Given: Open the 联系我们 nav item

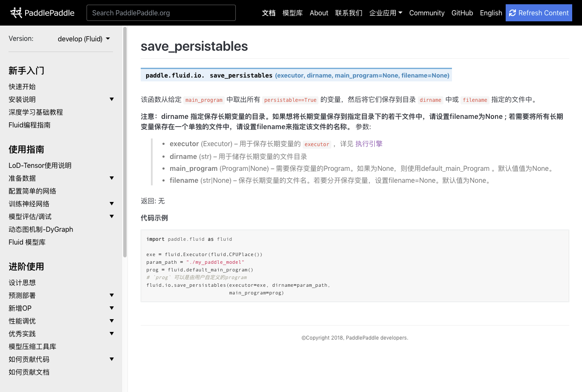Looking at the screenshot, I should click(x=349, y=13).
